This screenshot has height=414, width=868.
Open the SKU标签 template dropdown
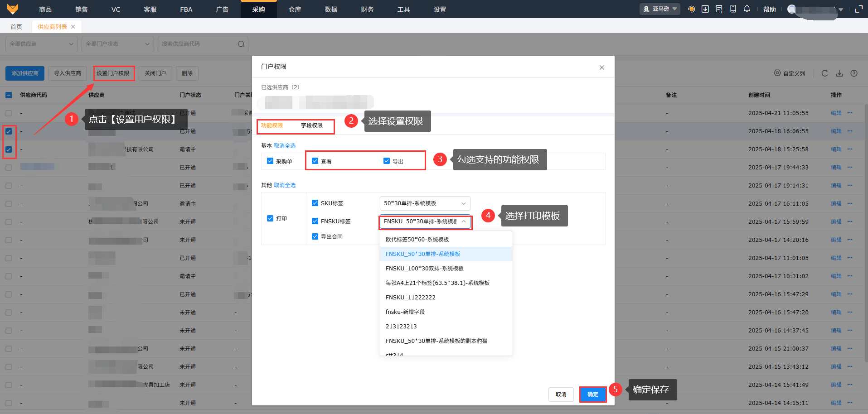[424, 203]
